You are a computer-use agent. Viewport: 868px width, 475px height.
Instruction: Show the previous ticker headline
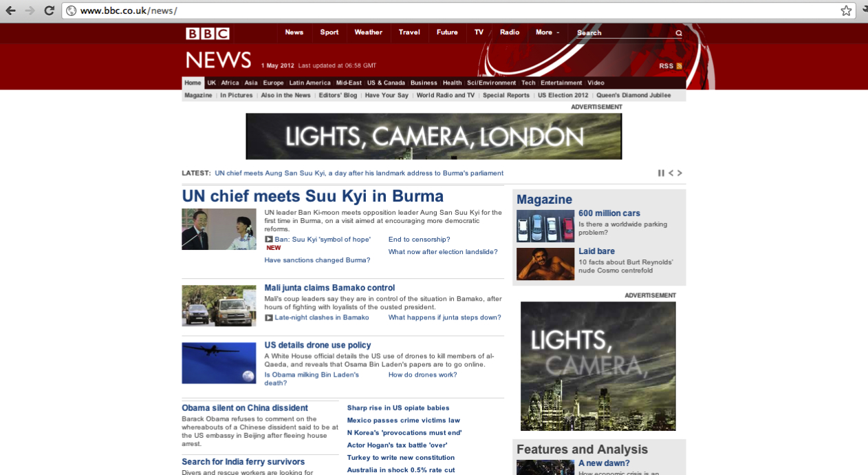(x=671, y=173)
